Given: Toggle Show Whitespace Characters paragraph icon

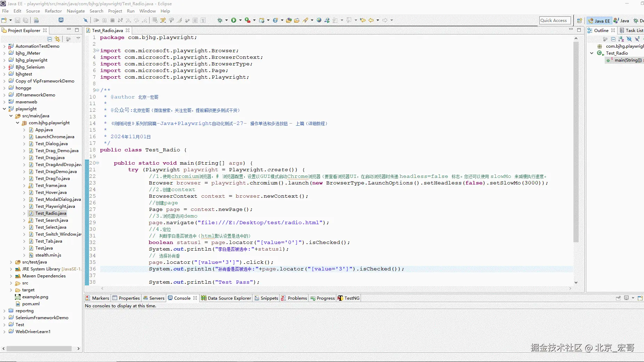Looking at the screenshot, I should tap(203, 20).
